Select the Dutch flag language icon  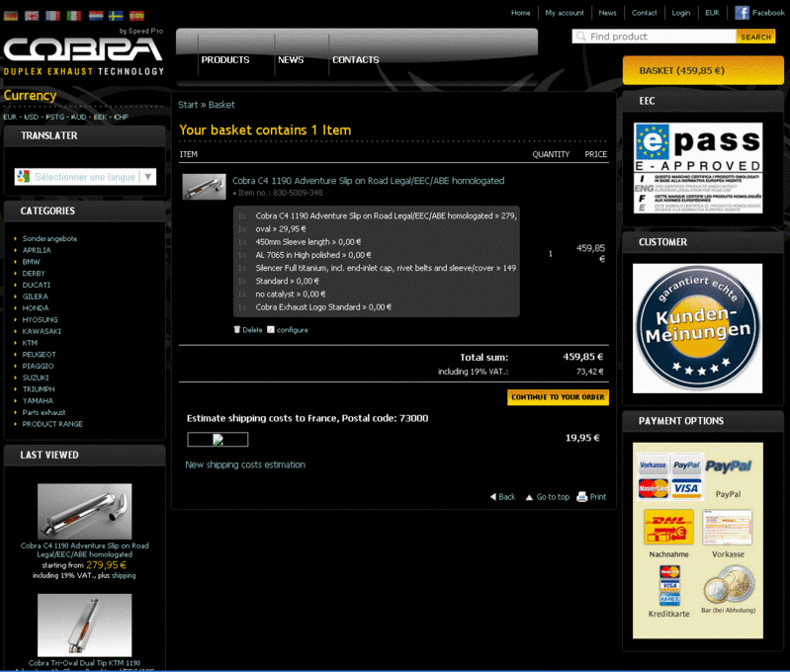point(96,16)
